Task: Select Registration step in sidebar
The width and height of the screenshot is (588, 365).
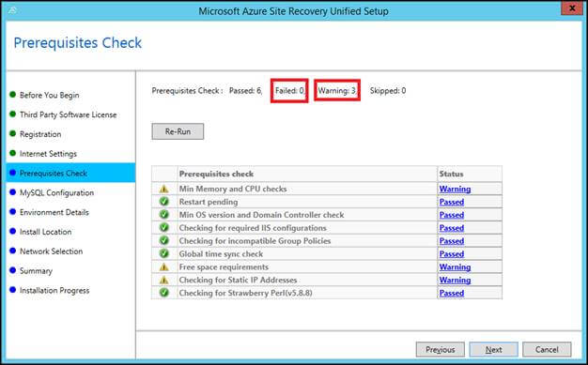Action: [40, 134]
